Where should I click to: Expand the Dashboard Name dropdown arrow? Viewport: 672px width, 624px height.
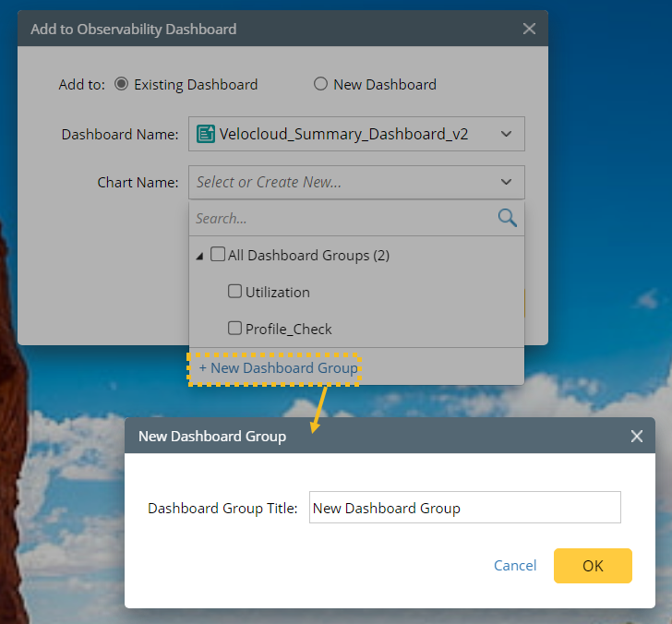pyautogui.click(x=506, y=134)
